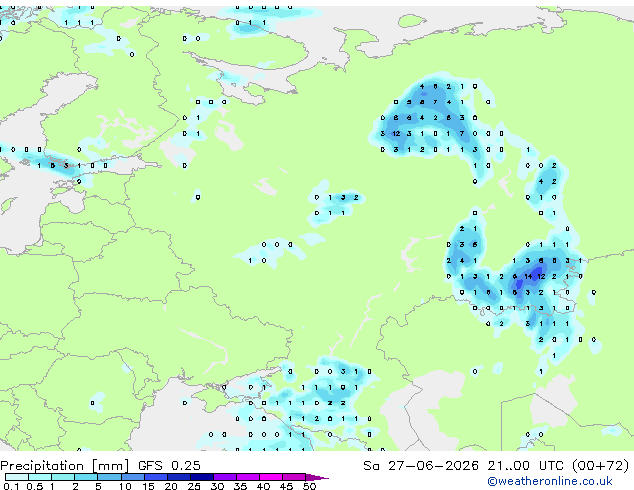Click the '35' legend scale label
Viewport: 634px width, 490px height.
point(241,486)
